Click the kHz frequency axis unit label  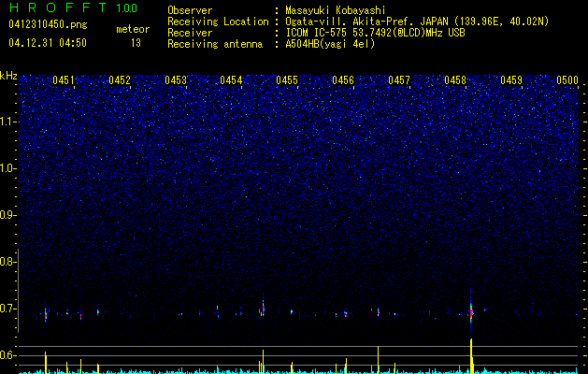[x=8, y=76]
